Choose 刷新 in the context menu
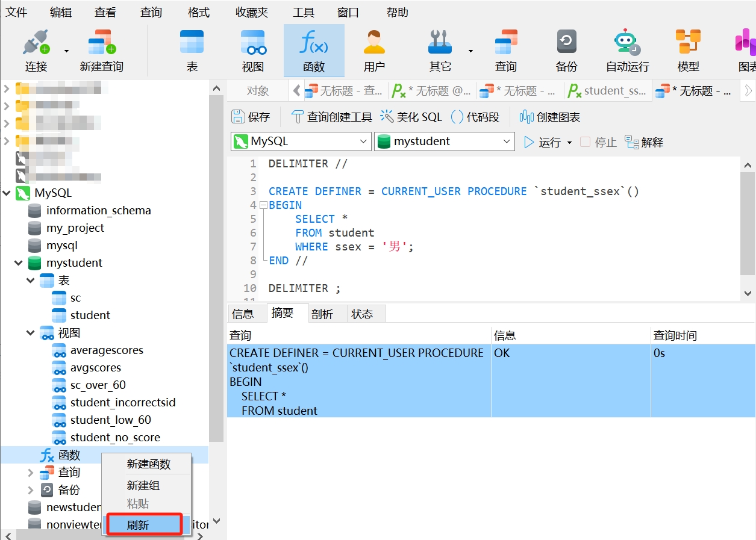Screen dimensions: 756x540 (145, 524)
